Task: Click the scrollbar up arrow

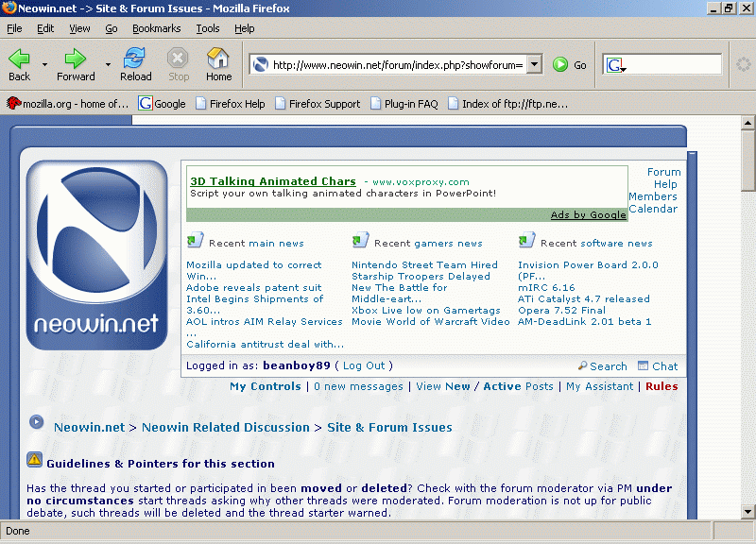Action: coord(747,123)
